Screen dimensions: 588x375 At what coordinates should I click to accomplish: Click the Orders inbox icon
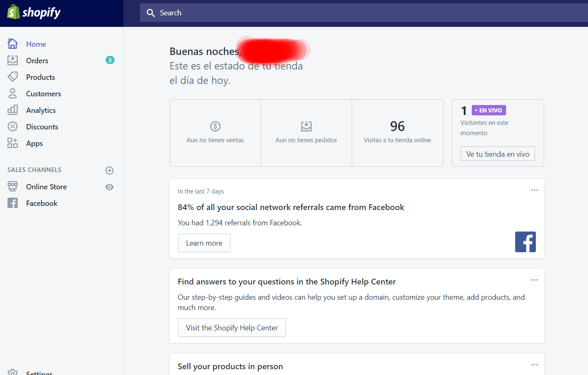(x=13, y=60)
